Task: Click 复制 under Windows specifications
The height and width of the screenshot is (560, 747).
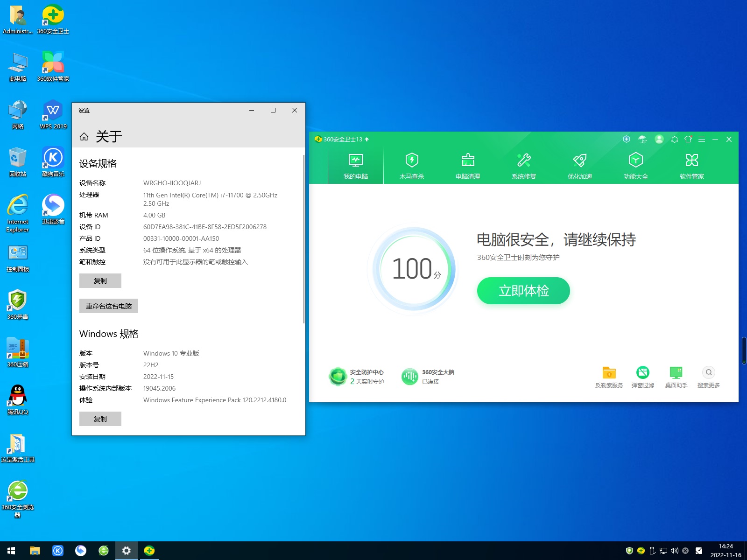Action: pos(100,419)
